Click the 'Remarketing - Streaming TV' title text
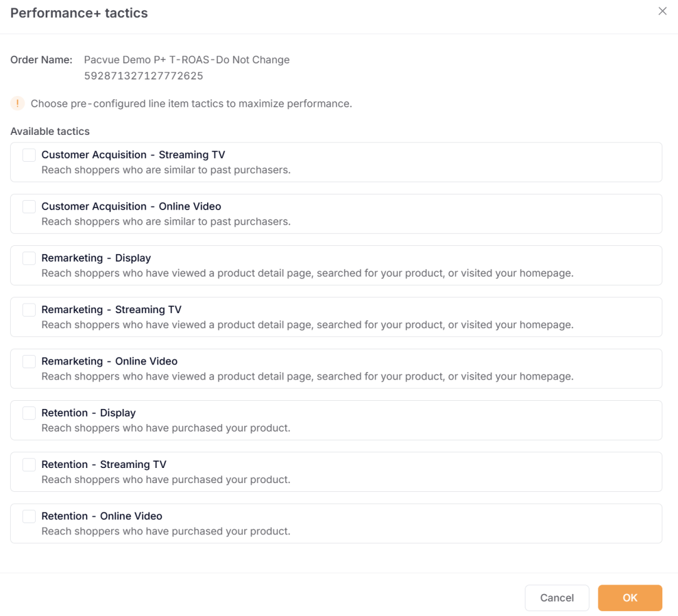The height and width of the screenshot is (616, 678). [111, 310]
